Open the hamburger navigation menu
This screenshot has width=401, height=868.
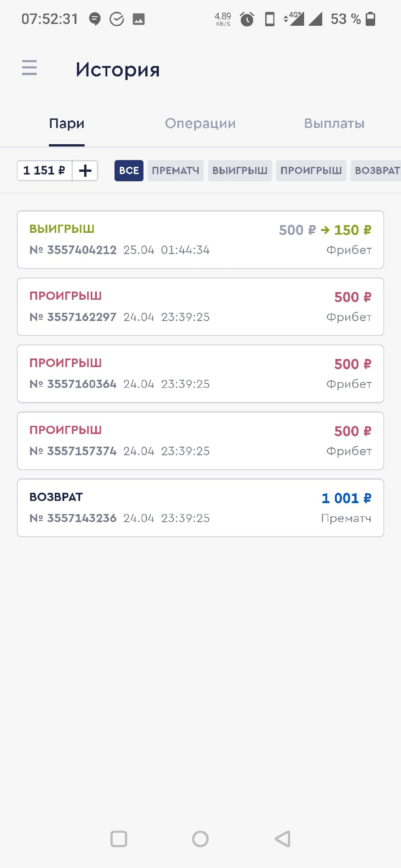pos(29,68)
